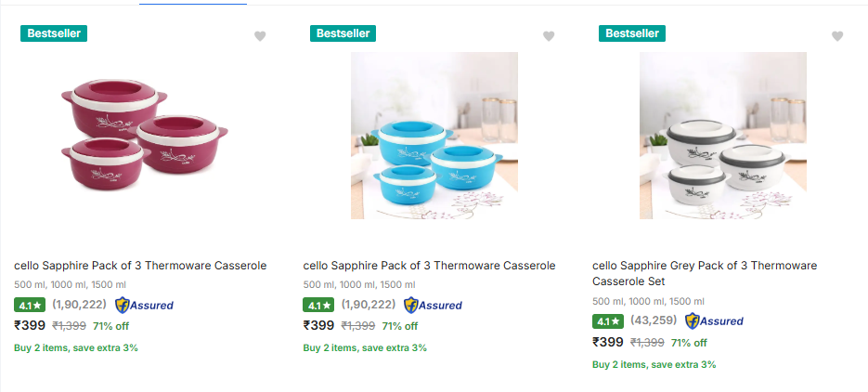The width and height of the screenshot is (868, 392).
Task: Click 4.1 star rating badge on grey casserole
Action: click(x=607, y=321)
